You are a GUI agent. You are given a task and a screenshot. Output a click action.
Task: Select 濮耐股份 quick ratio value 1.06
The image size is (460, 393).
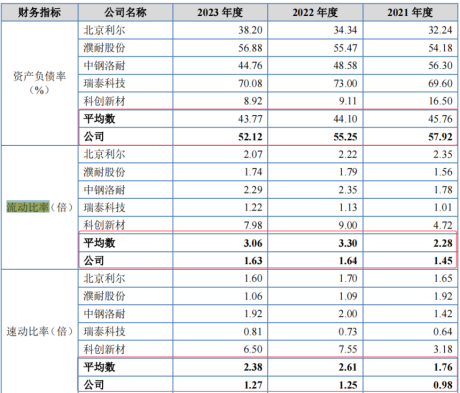(x=253, y=296)
